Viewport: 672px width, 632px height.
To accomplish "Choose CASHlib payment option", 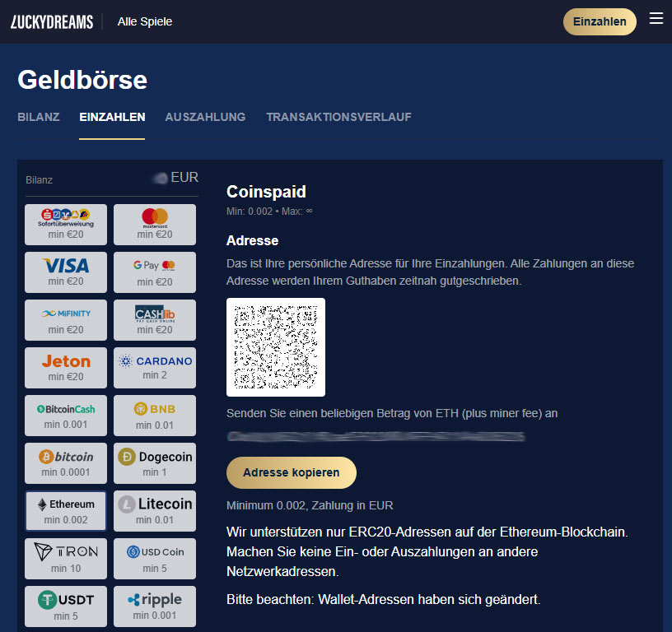I will (x=155, y=320).
